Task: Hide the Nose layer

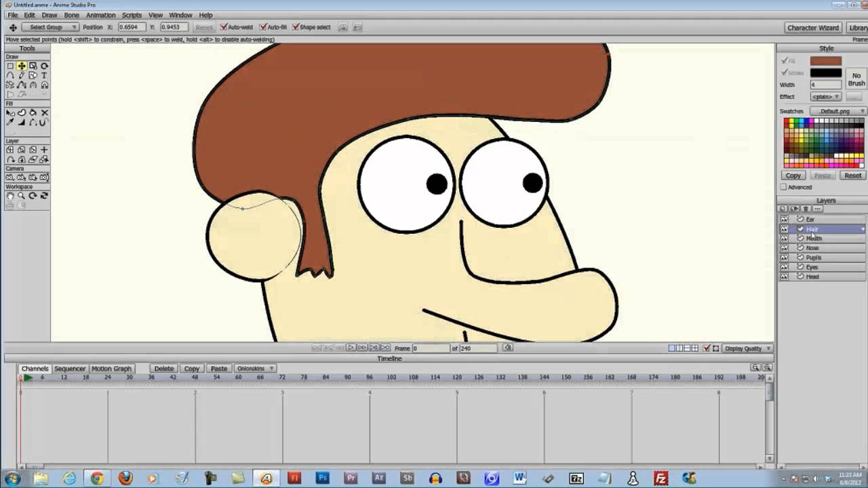Action: tap(784, 248)
